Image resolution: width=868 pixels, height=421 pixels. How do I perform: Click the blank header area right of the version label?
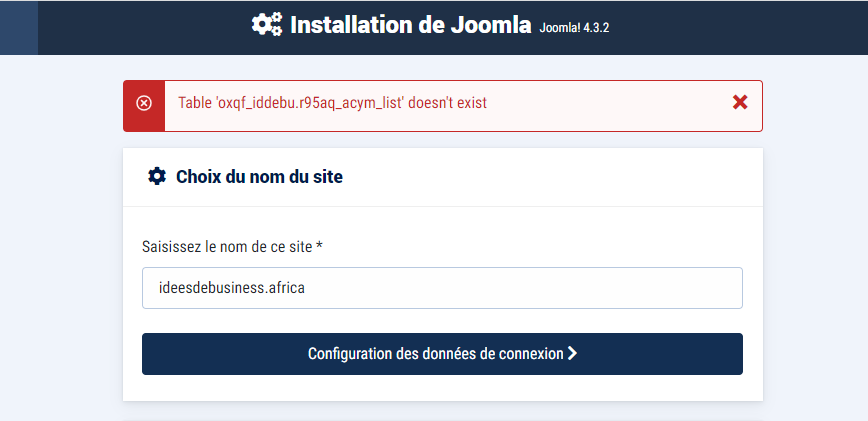click(x=740, y=27)
